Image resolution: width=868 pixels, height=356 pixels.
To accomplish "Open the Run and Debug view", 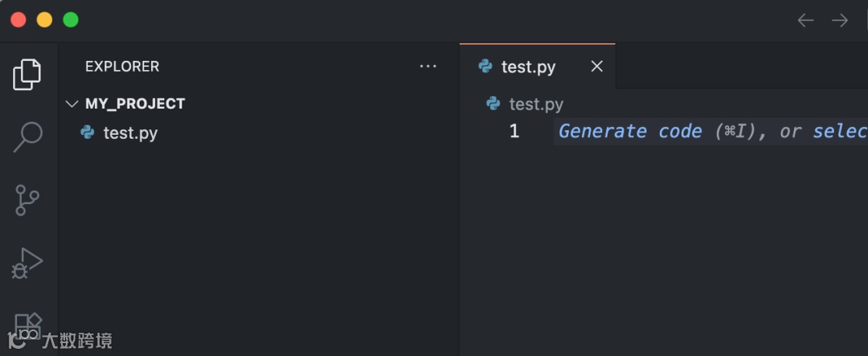I will tap(28, 264).
